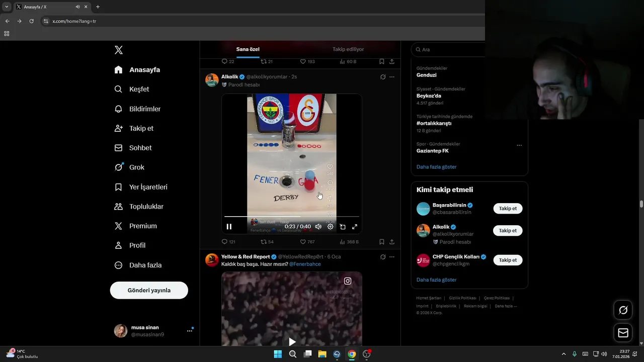The height and width of the screenshot is (362, 644).
Task: Mute the video volume icon
Action: pos(318,227)
